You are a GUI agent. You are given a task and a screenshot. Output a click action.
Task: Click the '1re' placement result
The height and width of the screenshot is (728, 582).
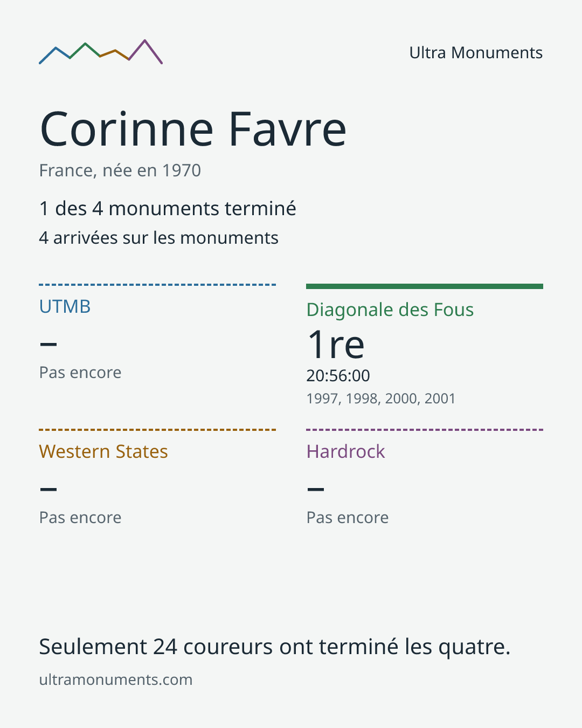pos(336,345)
